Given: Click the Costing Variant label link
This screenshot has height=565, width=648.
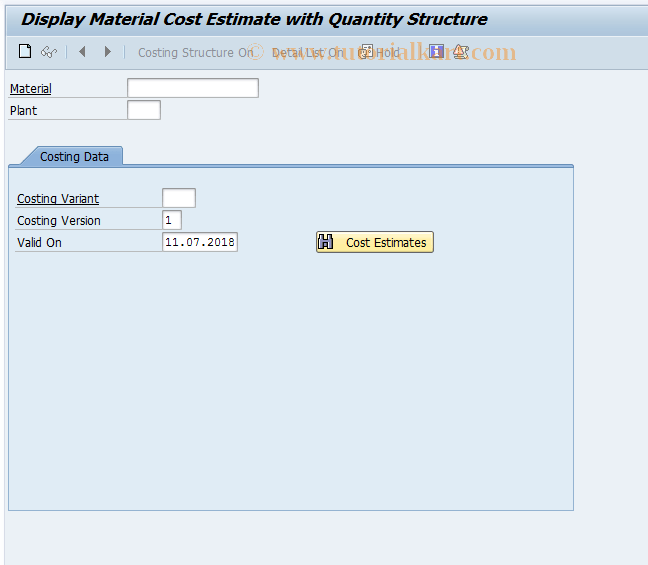Looking at the screenshot, I should pyautogui.click(x=58, y=198).
